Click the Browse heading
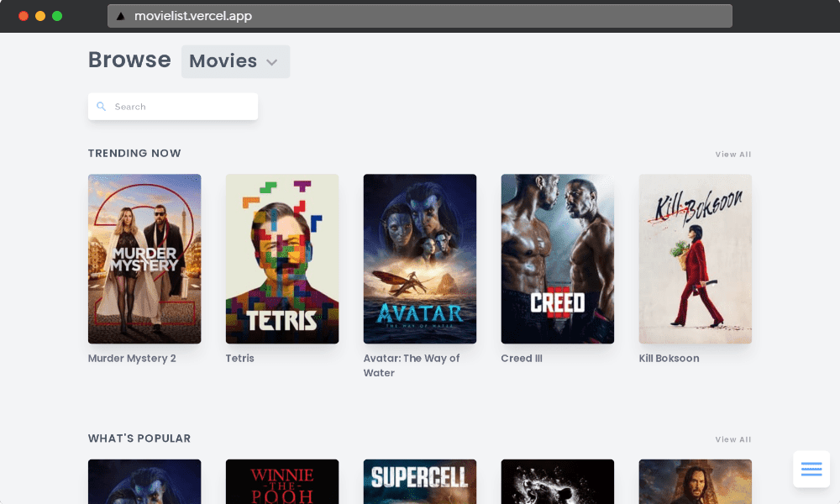Viewport: 840px width, 504px height. (129, 60)
